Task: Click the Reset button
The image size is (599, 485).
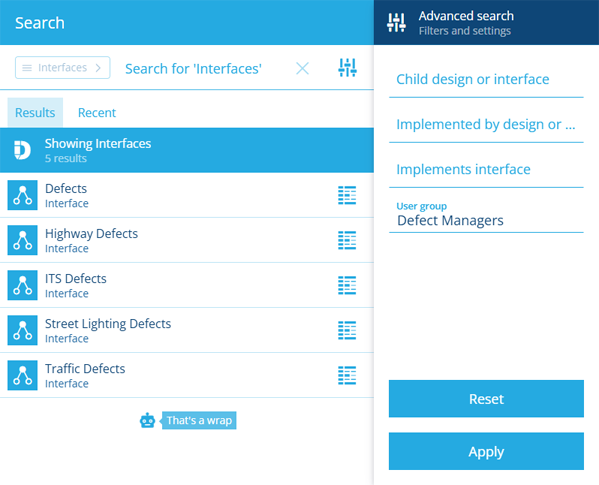Action: tap(486, 399)
